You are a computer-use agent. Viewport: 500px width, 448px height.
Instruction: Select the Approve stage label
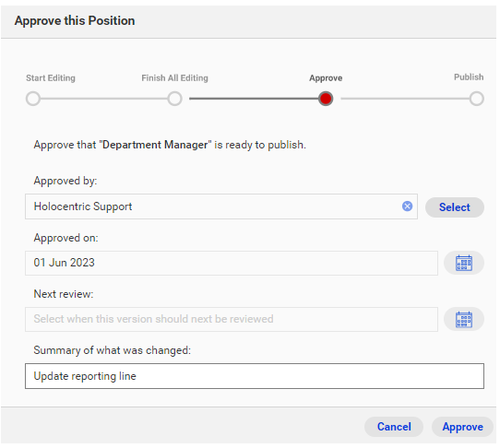[x=326, y=78]
